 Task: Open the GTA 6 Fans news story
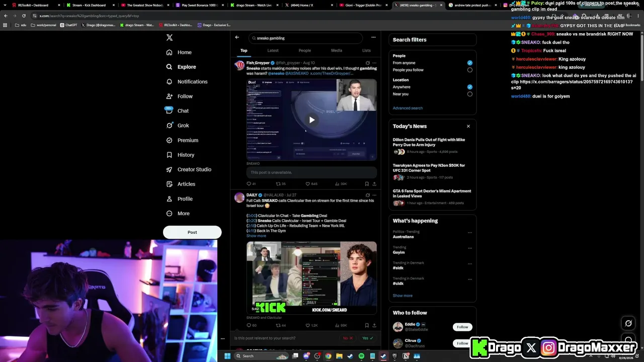[432, 197]
